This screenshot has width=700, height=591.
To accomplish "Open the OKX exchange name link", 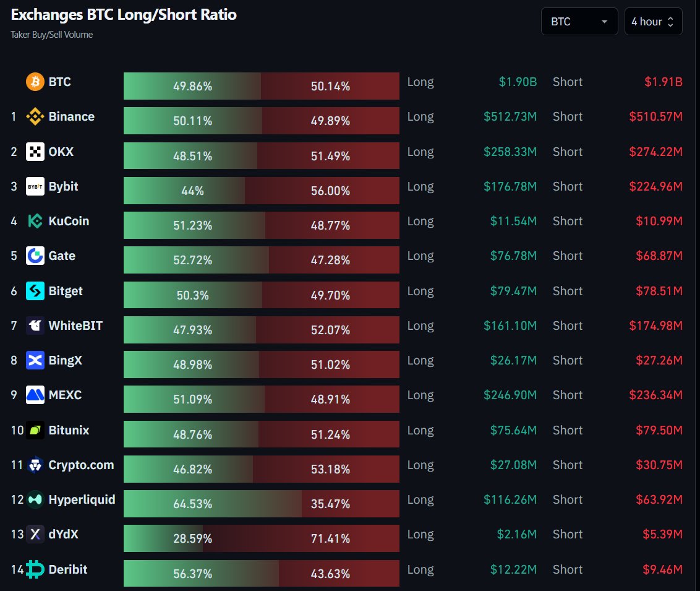I will coord(61,152).
